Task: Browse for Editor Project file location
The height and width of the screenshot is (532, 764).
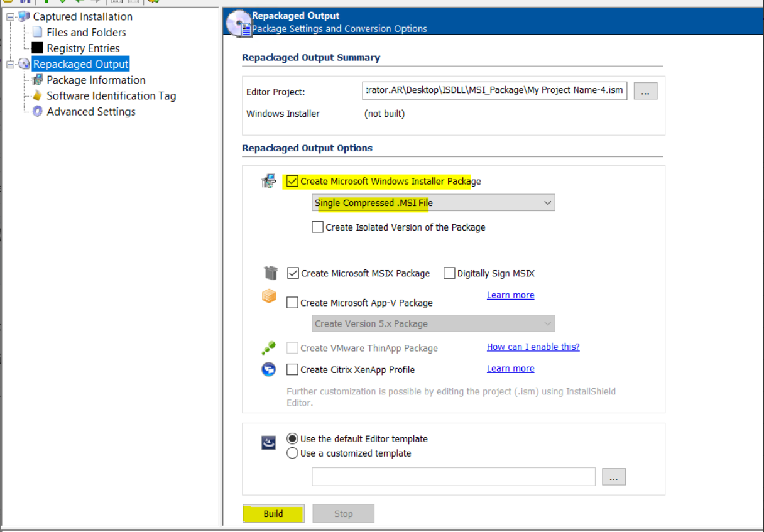Action: tap(645, 91)
